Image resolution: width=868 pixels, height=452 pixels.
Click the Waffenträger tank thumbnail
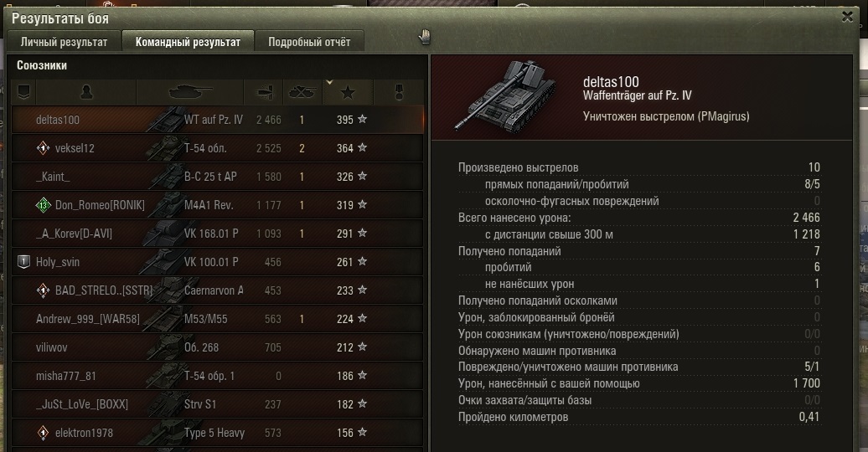[505, 95]
